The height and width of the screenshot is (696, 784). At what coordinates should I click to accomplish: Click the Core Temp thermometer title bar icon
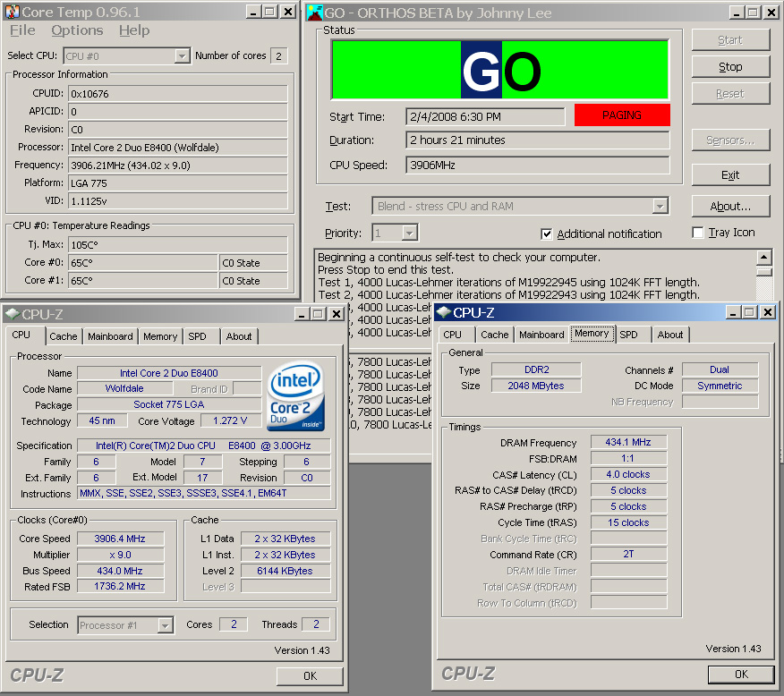(x=12, y=12)
